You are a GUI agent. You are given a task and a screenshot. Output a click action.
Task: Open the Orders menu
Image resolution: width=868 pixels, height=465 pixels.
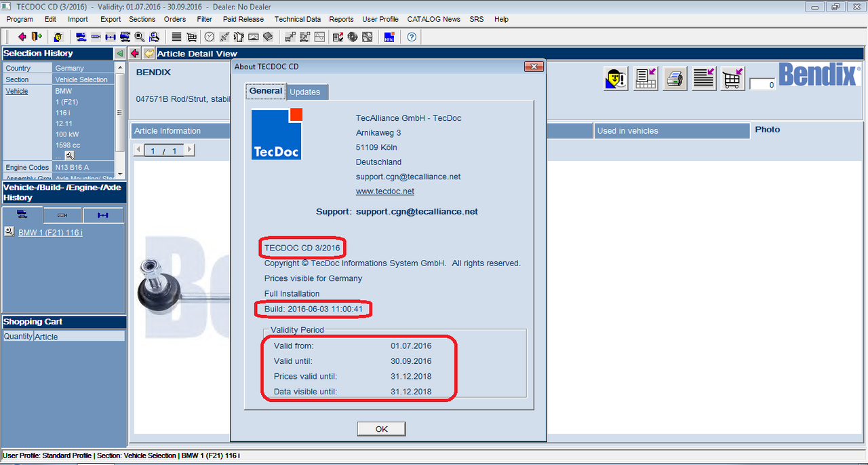pos(175,19)
